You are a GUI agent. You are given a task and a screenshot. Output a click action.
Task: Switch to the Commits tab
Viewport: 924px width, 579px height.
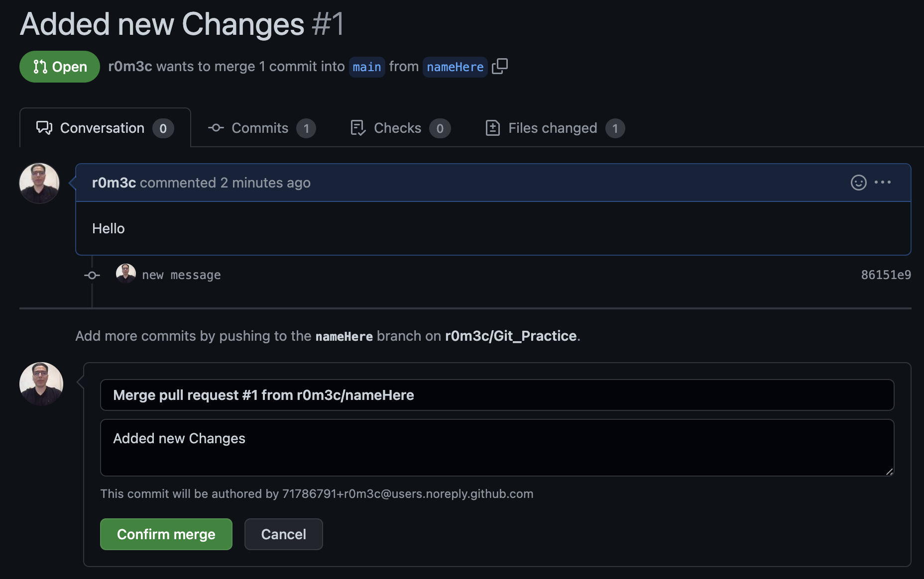(259, 128)
